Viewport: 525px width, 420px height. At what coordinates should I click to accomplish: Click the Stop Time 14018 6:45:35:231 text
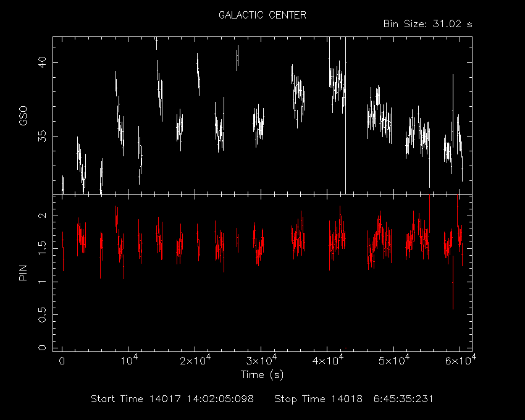pyautogui.click(x=353, y=399)
